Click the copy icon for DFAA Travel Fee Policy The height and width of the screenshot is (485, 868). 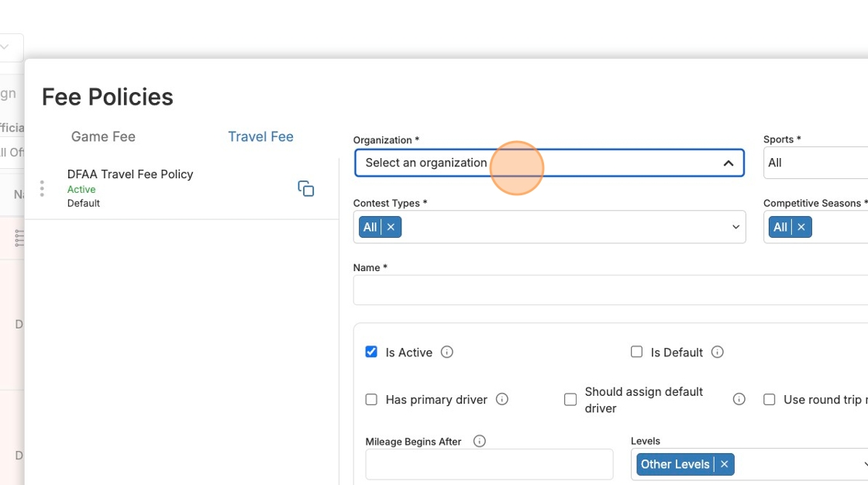click(x=305, y=188)
